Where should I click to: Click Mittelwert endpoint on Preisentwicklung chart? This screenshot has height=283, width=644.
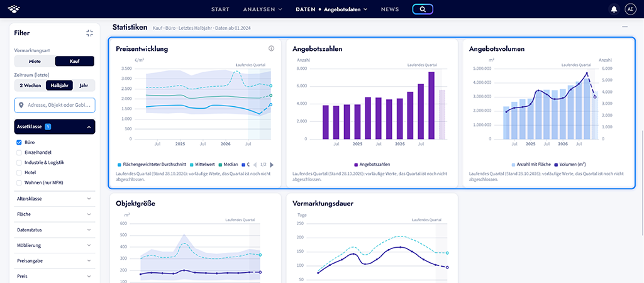click(x=271, y=86)
